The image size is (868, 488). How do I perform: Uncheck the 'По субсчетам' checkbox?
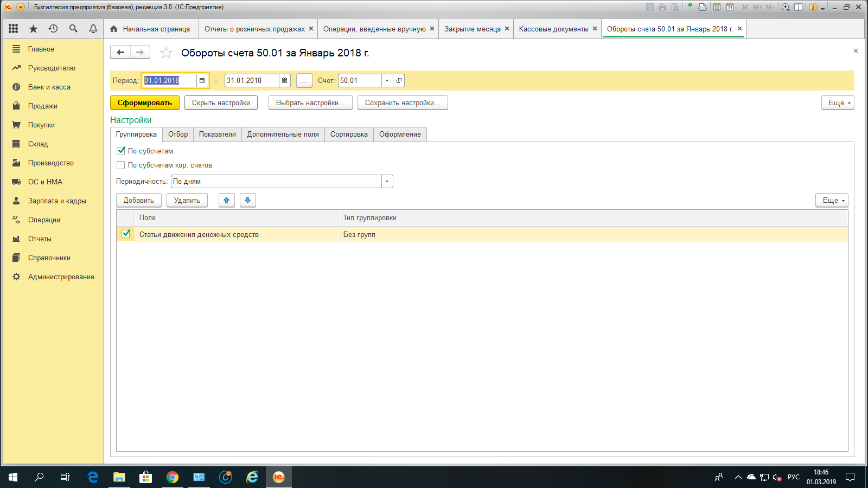[121, 151]
